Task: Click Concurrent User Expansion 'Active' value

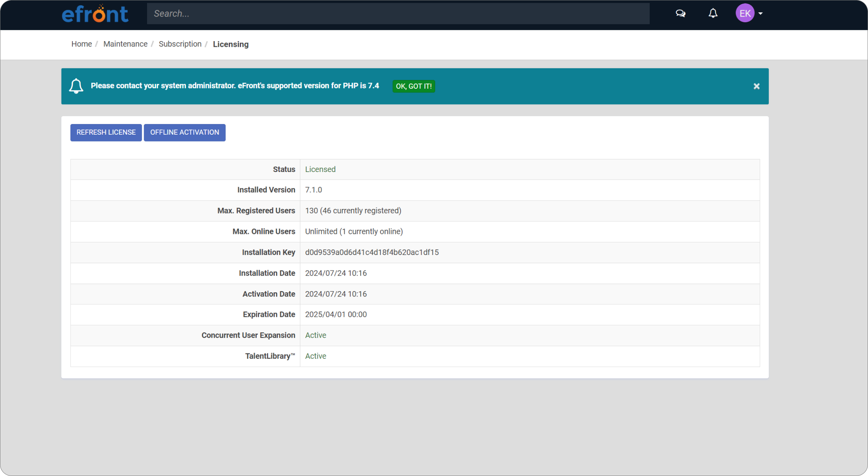Action: 315,335
